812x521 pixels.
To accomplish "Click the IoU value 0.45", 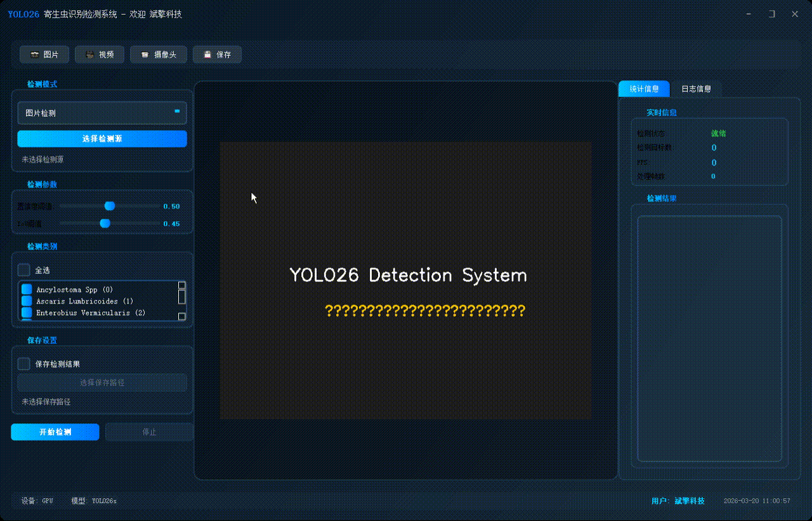I will pos(171,224).
